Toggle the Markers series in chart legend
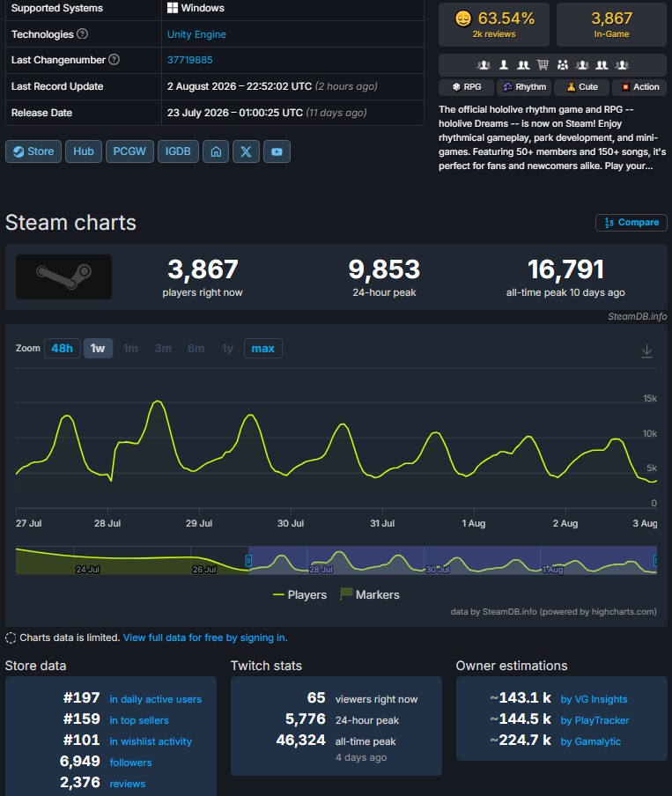This screenshot has height=796, width=672. click(370, 594)
